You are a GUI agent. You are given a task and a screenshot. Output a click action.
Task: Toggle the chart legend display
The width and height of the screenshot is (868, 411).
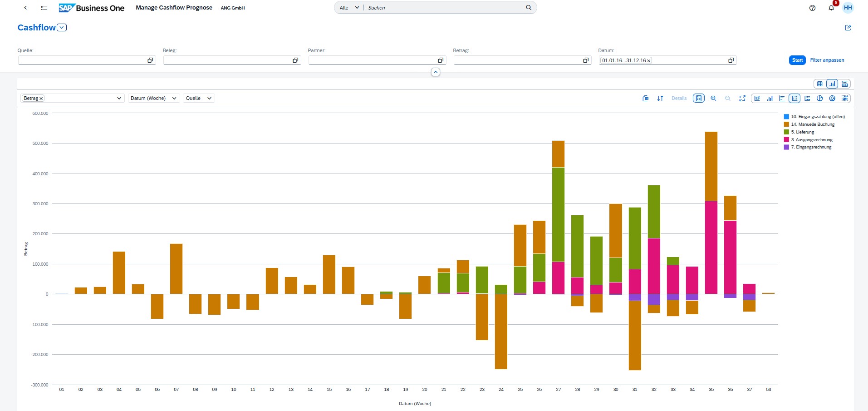click(x=699, y=98)
